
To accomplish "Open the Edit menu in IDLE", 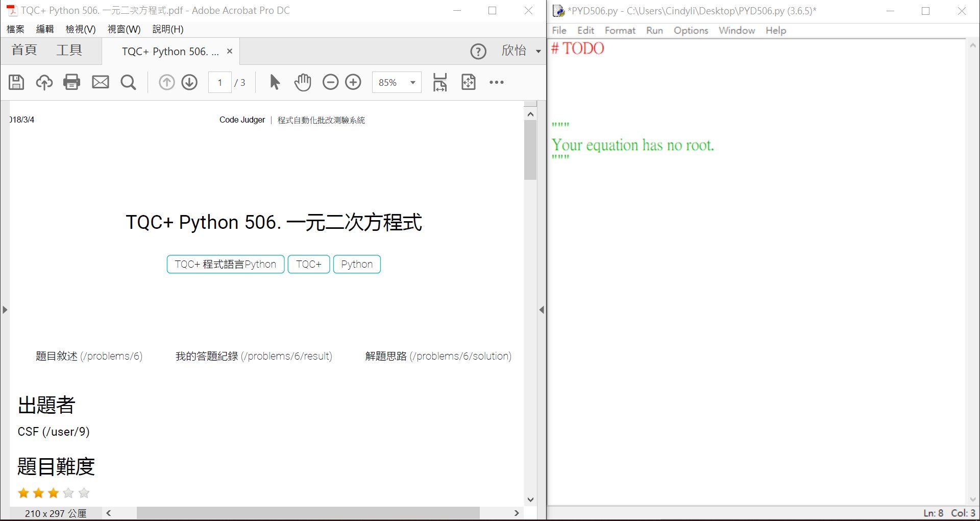I will click(586, 30).
